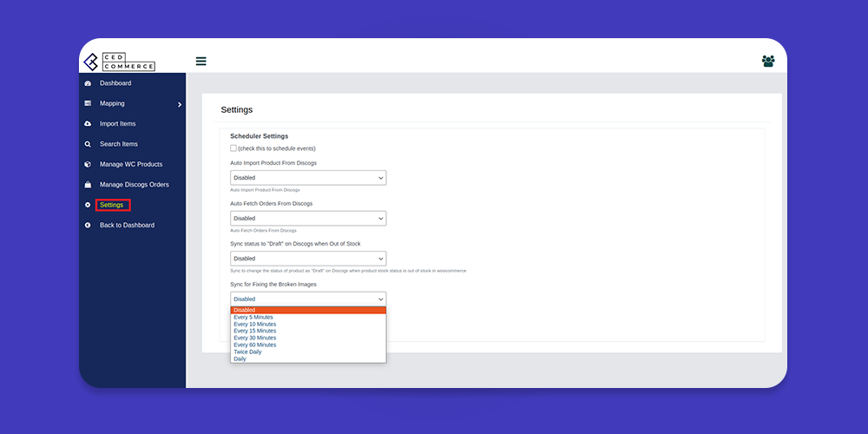This screenshot has width=868, height=434.
Task: Click the Settings page heading
Action: (237, 109)
